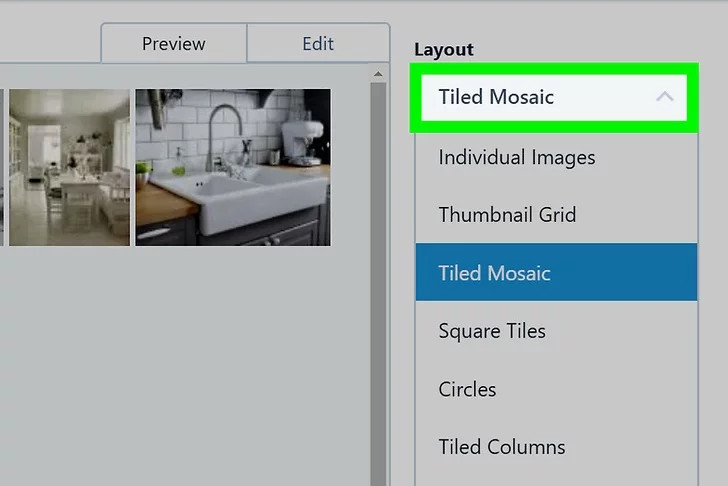Click the scrollbar up arrow in preview
This screenshot has height=486, width=728.
[x=378, y=74]
